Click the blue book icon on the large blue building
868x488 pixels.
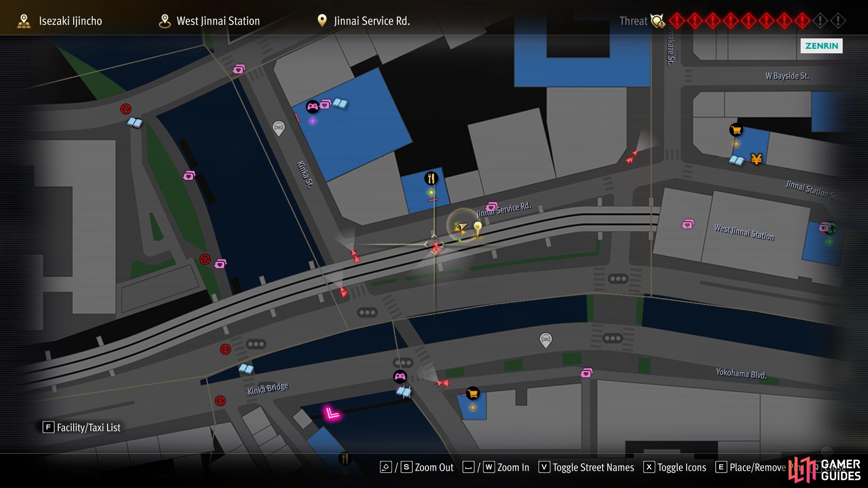[x=340, y=103]
